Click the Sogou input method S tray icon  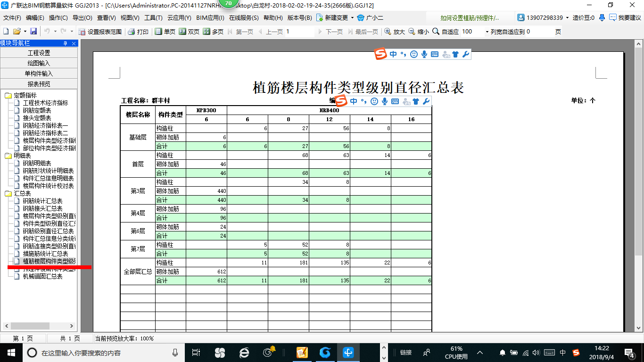coord(576,353)
